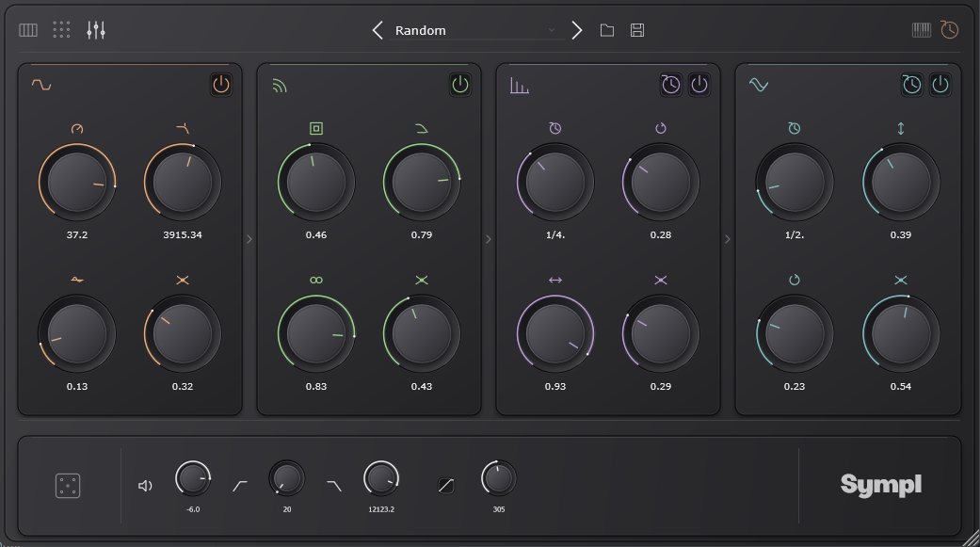Screen dimensions: 980x547
Task: Click the output volume knob at -6.0
Action: pyautogui.click(x=192, y=479)
